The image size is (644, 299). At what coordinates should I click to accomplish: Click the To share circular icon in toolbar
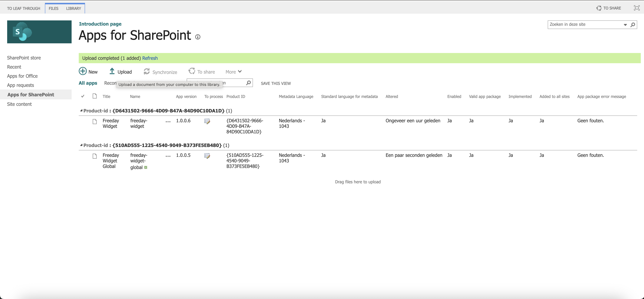coord(192,71)
